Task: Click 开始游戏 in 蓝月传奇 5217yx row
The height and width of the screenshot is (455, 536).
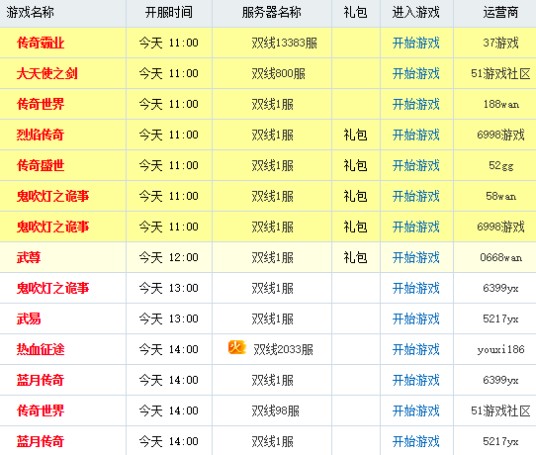Action: click(x=416, y=441)
